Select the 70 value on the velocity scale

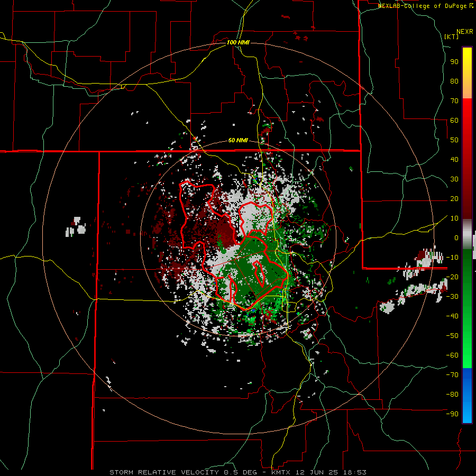454,101
